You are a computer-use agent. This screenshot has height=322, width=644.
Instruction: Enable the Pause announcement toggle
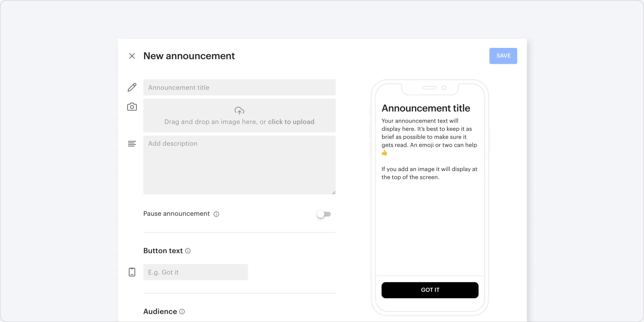coord(324,214)
